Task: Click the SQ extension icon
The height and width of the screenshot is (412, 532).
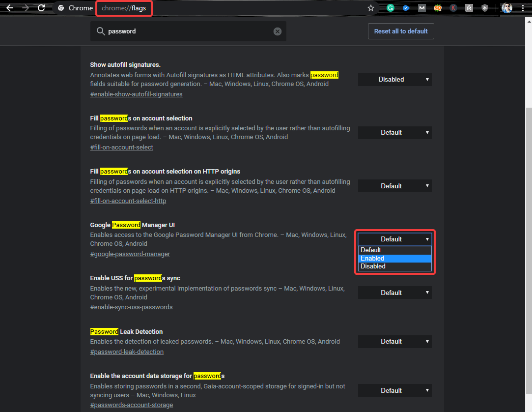Action: pyautogui.click(x=438, y=8)
